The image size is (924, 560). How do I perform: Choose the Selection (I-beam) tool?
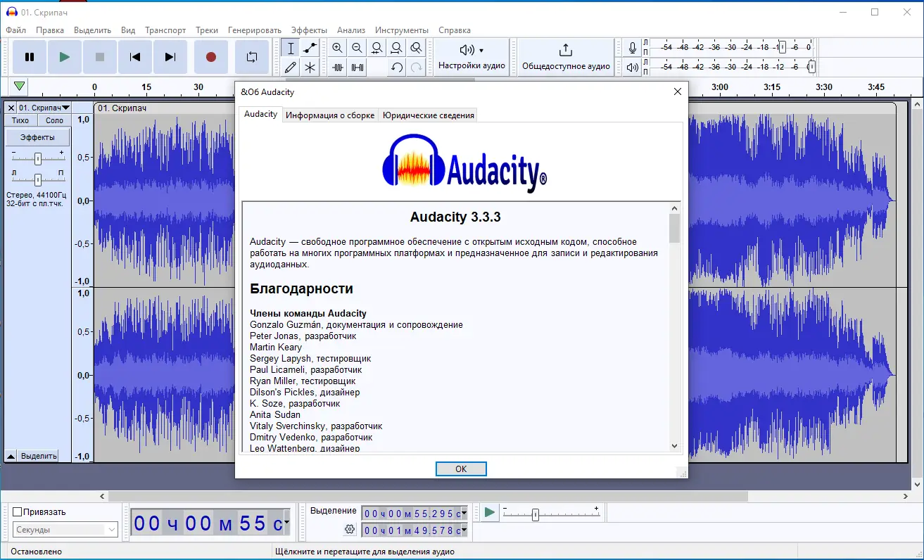pyautogui.click(x=291, y=48)
